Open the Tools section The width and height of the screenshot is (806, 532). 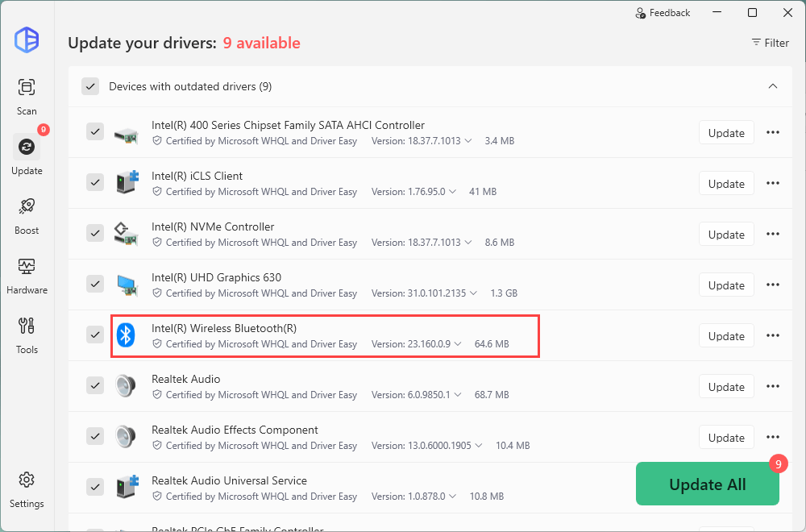27,334
